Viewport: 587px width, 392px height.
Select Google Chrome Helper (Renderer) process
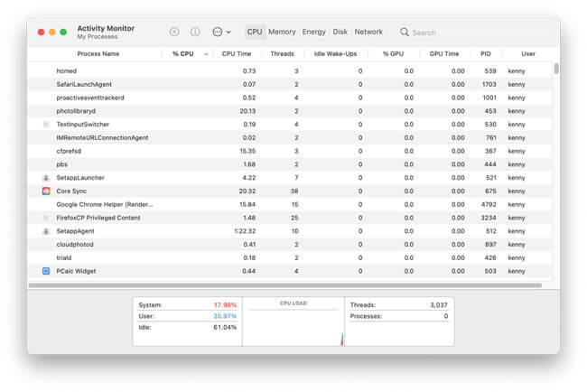pyautogui.click(x=105, y=204)
